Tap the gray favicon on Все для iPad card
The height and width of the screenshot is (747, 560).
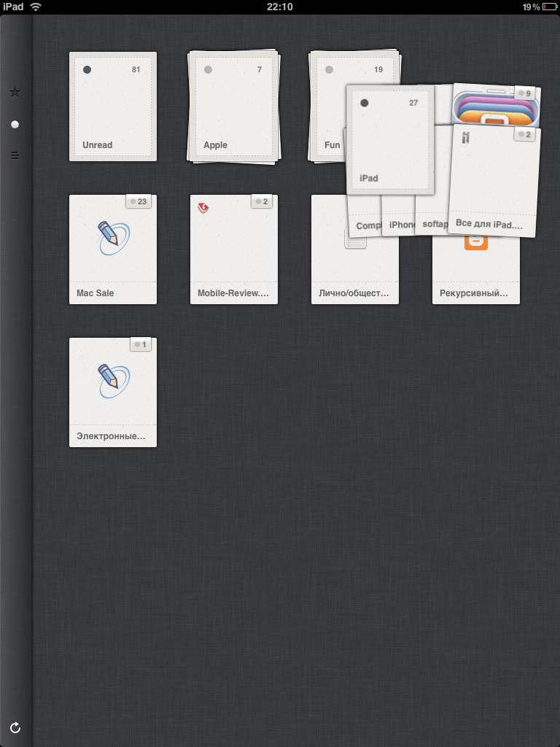(x=466, y=138)
